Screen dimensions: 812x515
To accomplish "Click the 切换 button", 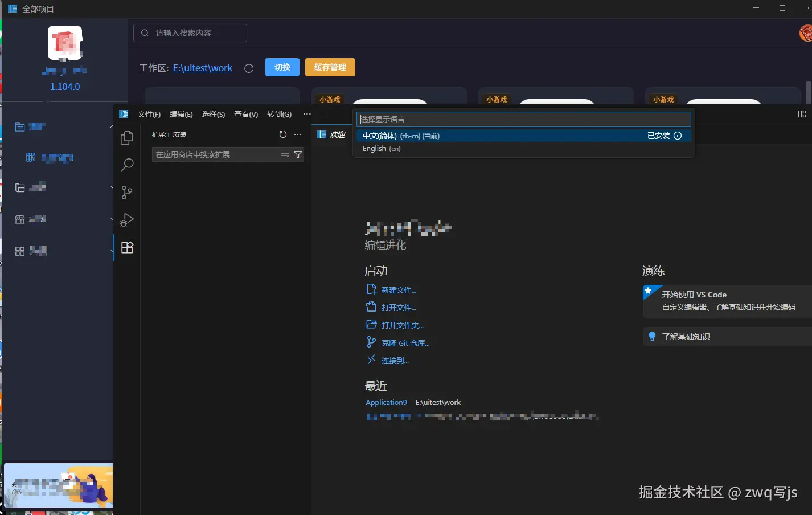I will click(282, 67).
